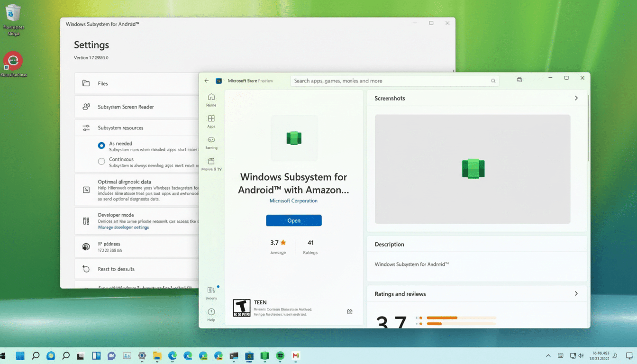Select the Apps section in the Store sidebar
Image resolution: width=637 pixels, height=364 pixels.
pos(211,121)
